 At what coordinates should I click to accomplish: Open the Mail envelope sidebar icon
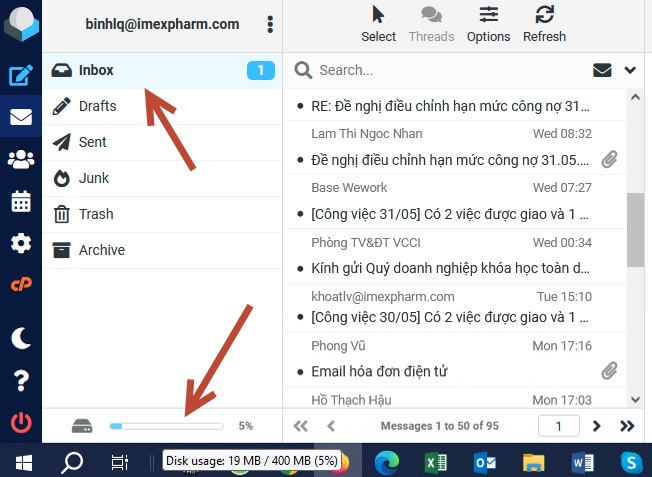coord(21,117)
